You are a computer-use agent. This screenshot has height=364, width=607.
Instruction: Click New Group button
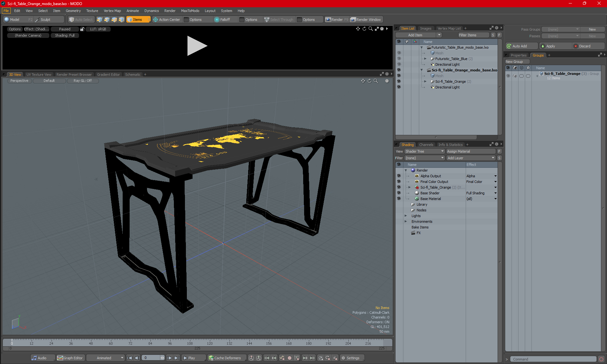pos(517,62)
